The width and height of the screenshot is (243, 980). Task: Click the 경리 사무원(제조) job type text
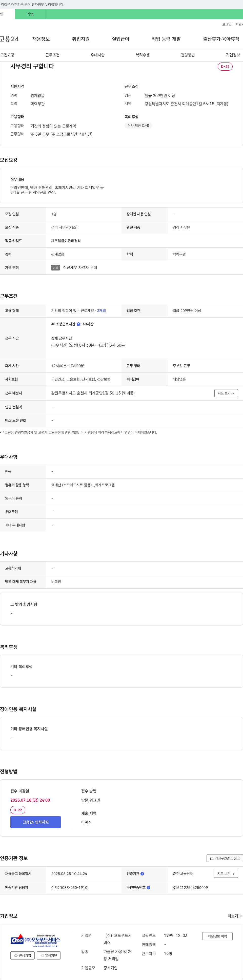(x=64, y=227)
